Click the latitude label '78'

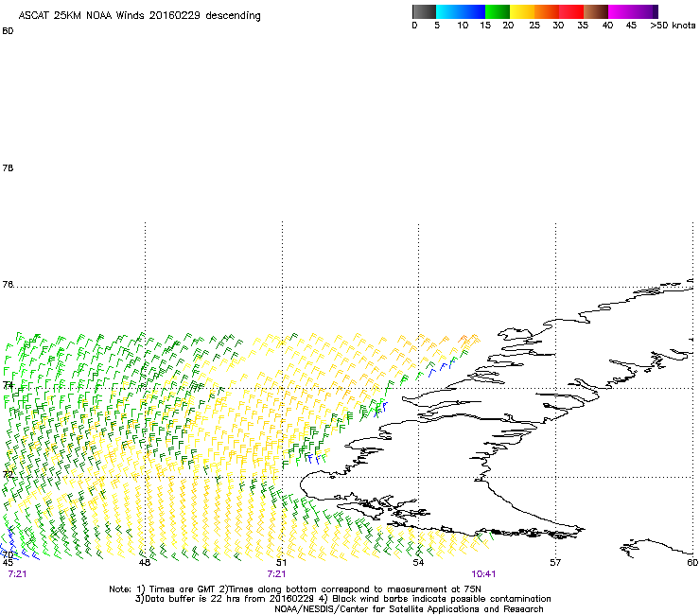coord(8,167)
